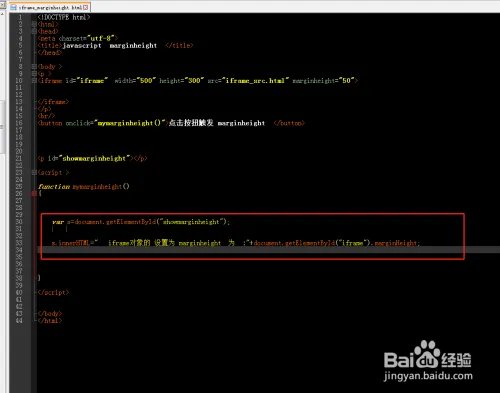Click the closing /script tag on line 40
This screenshot has width=500, height=393.
point(53,292)
